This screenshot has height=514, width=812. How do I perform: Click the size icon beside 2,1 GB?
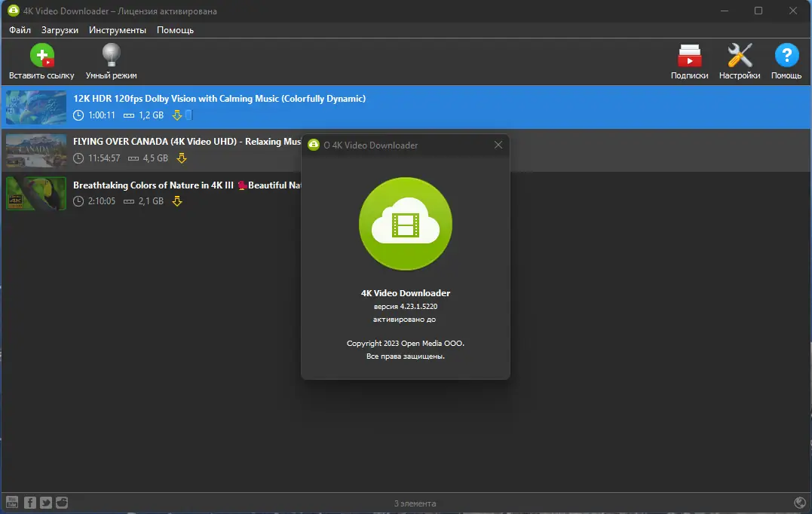pyautogui.click(x=129, y=201)
